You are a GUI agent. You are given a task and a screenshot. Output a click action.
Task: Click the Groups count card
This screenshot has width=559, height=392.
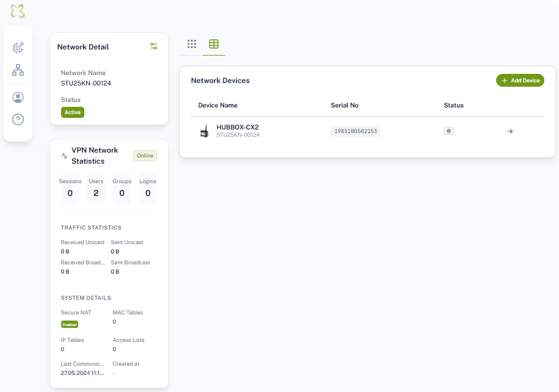[x=122, y=189]
